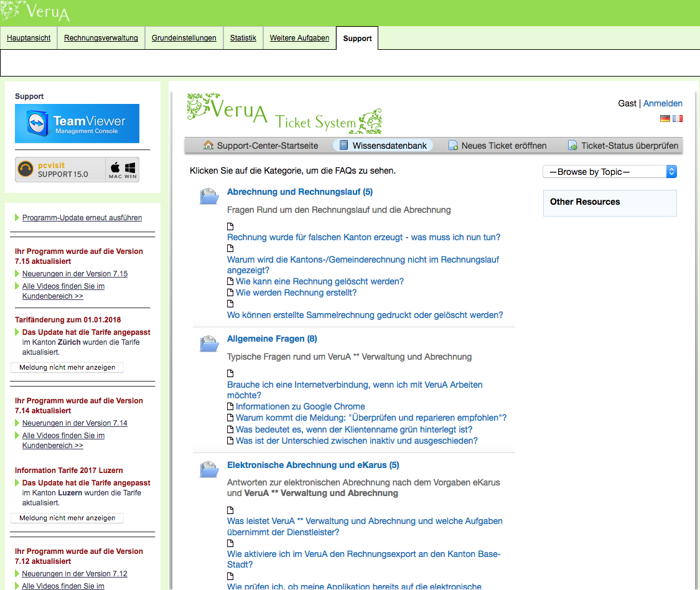Image resolution: width=700 pixels, height=590 pixels.
Task: Open Neuerungen in der Version 7.15
Action: 75,274
